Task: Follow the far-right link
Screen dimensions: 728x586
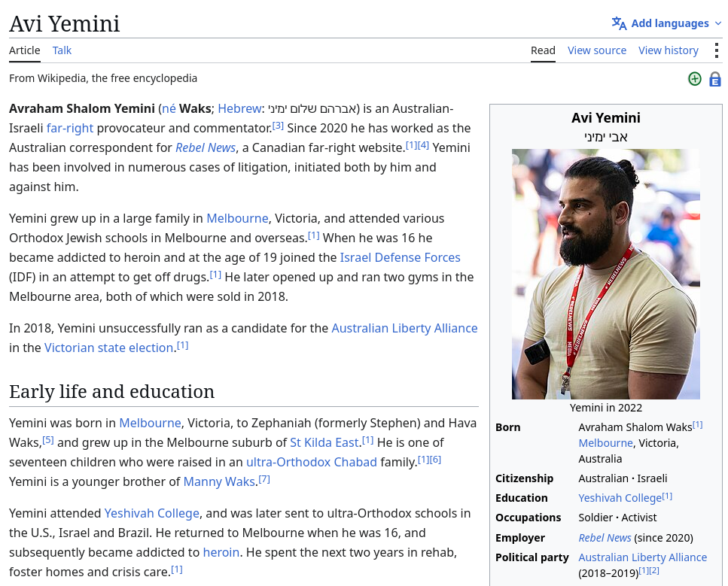Action: point(70,128)
